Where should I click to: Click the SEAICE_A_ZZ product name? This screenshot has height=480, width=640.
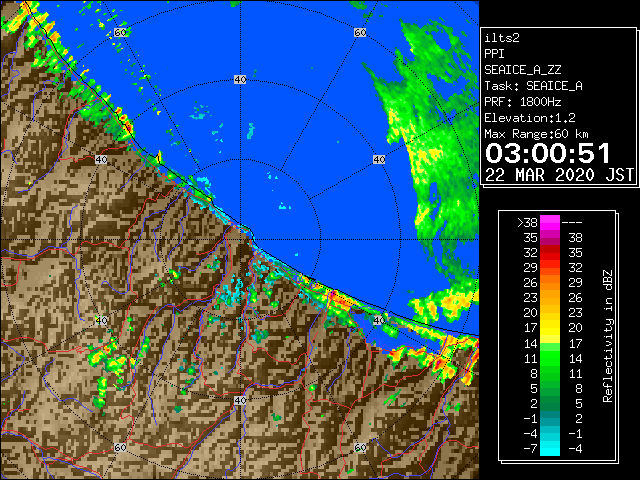pyautogui.click(x=523, y=70)
